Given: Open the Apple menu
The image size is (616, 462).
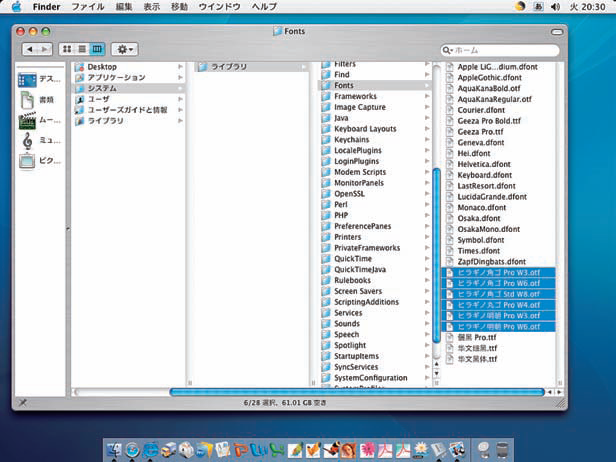Looking at the screenshot, I should click(x=16, y=7).
